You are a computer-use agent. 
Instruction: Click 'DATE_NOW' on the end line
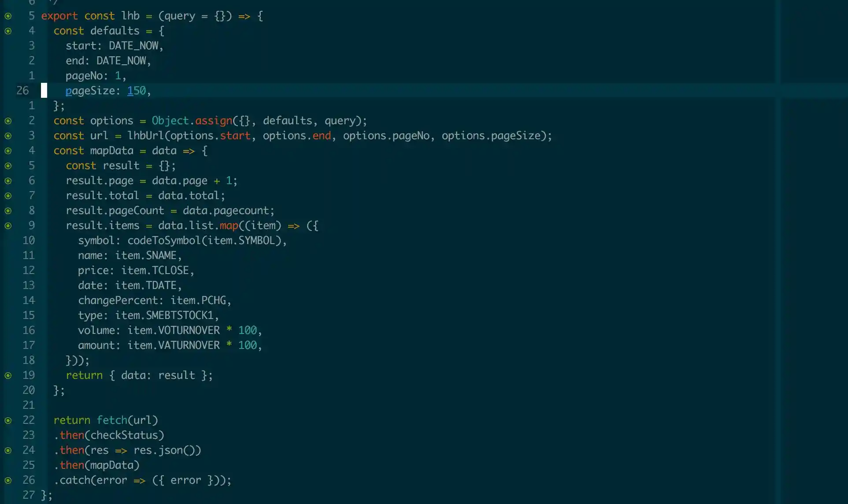tap(121, 61)
